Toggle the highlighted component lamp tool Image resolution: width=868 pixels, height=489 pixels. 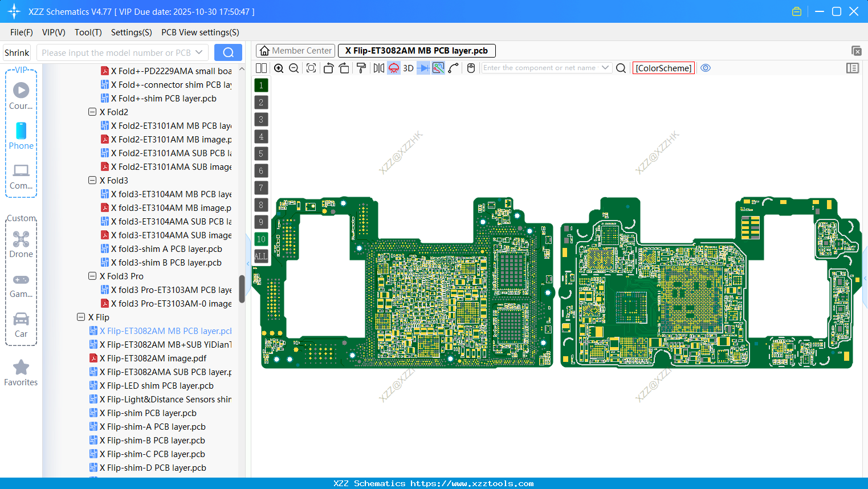click(x=393, y=68)
